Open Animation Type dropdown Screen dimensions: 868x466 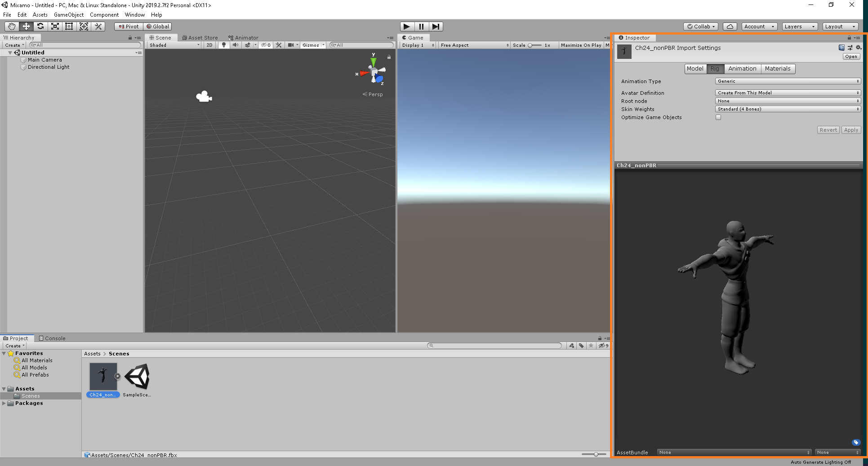click(788, 81)
